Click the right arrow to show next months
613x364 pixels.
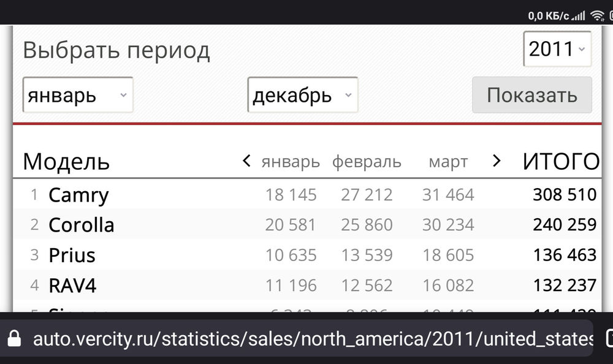pos(497,161)
